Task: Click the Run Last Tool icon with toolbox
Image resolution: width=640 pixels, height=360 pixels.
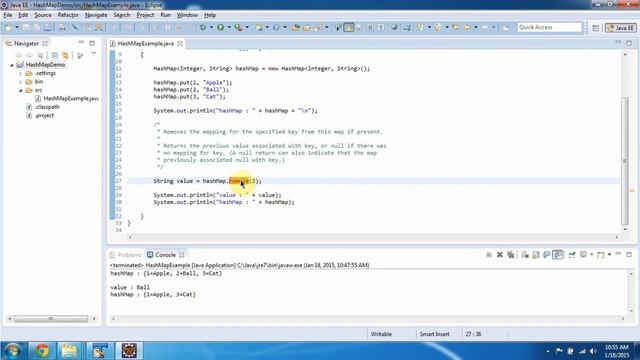Action: [238, 27]
